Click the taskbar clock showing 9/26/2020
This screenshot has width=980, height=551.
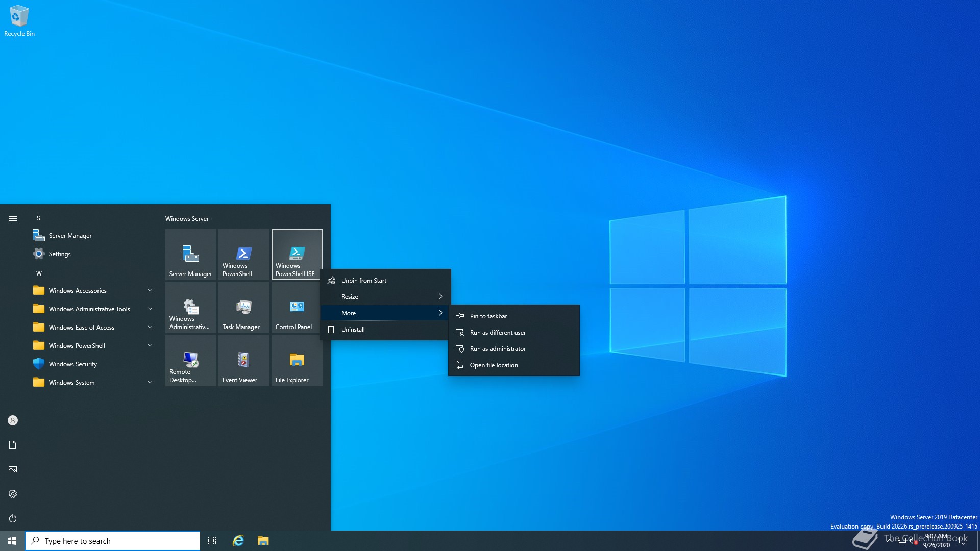pos(936,541)
